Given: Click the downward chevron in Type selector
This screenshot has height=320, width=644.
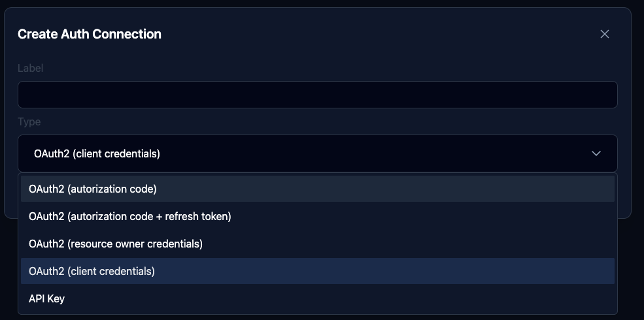Looking at the screenshot, I should pyautogui.click(x=596, y=153).
